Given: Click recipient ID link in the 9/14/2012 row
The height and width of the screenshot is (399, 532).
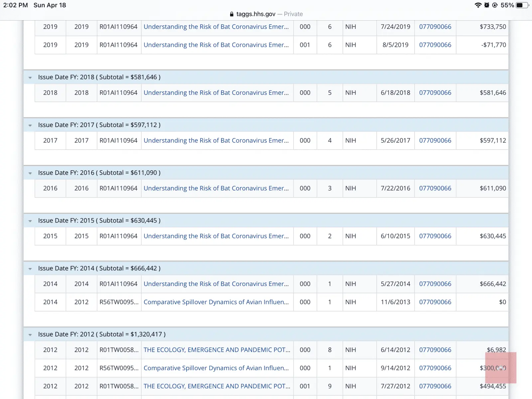Looking at the screenshot, I should (435, 368).
